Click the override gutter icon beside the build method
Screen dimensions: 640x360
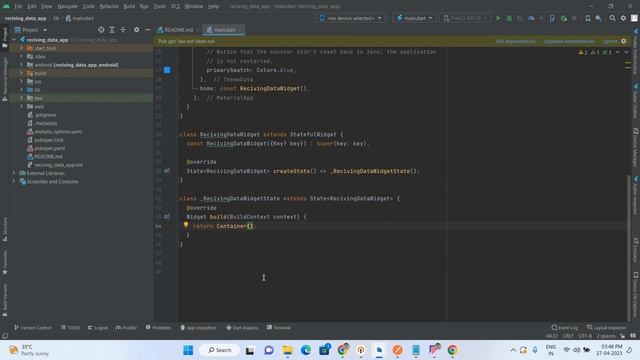coord(167,217)
